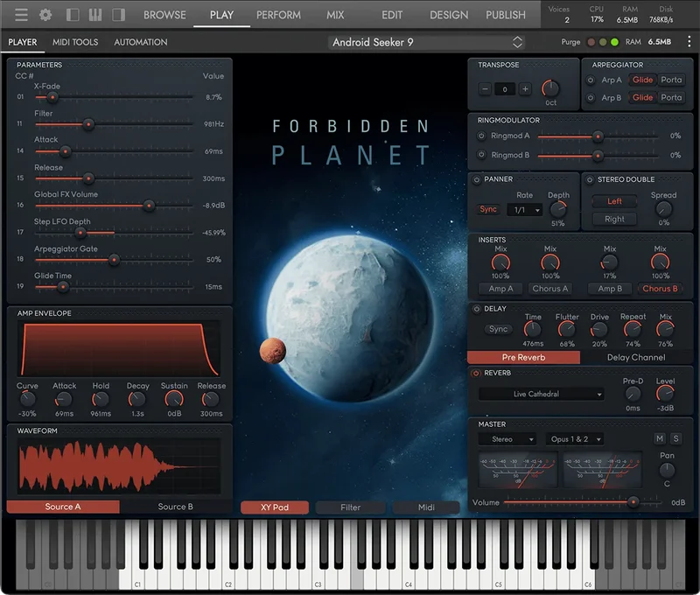Select the Source B waveform tab
This screenshot has height=595, width=700.
pyautogui.click(x=176, y=507)
